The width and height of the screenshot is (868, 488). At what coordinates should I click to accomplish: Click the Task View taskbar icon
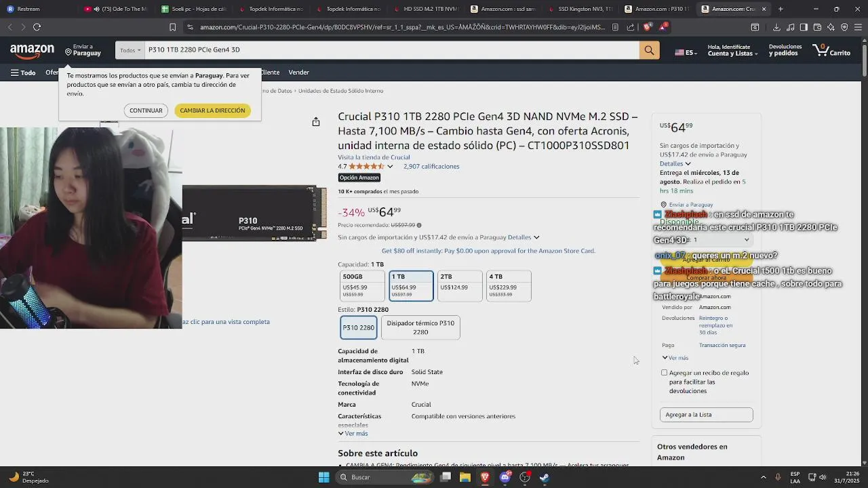(x=446, y=477)
